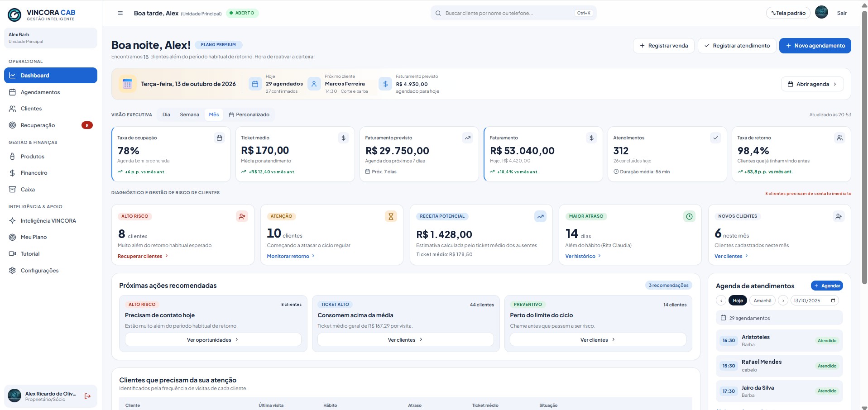Click Ver clientes under Ticket Alto

click(405, 340)
